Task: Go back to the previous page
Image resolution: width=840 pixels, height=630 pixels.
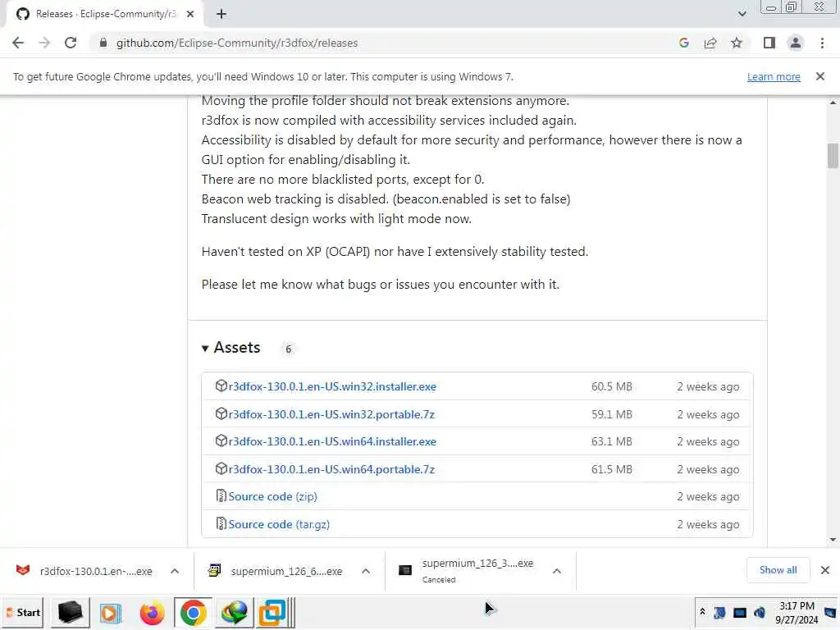Action: (x=18, y=43)
